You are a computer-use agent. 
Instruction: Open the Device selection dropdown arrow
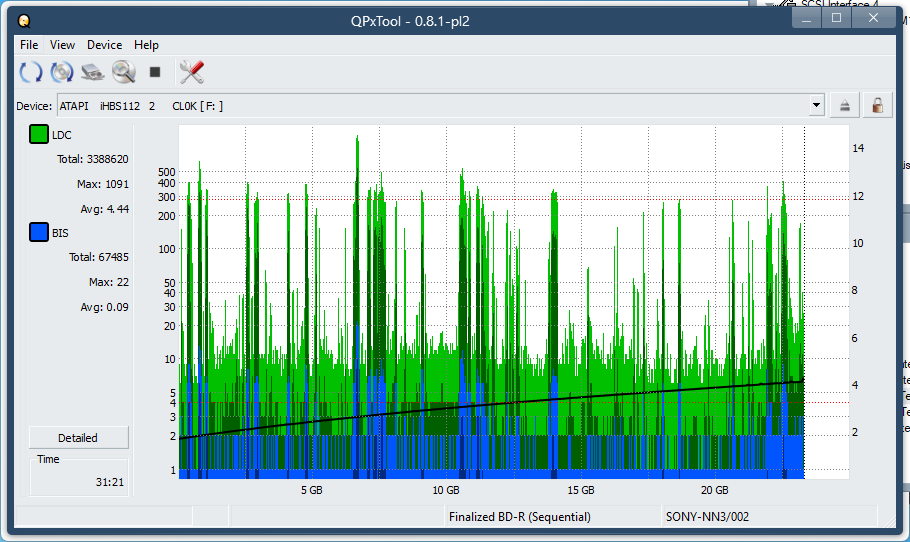click(817, 106)
